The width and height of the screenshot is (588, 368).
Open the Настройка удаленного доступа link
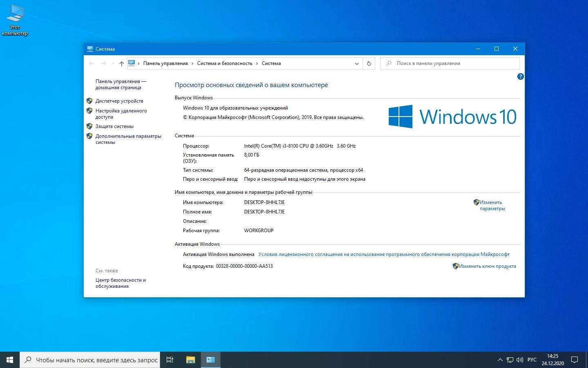(x=121, y=114)
